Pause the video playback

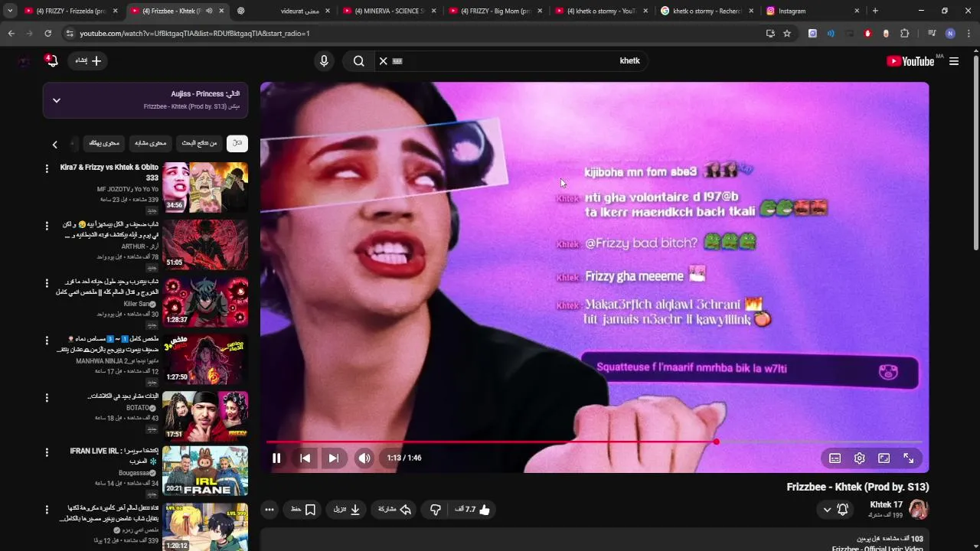(276, 458)
